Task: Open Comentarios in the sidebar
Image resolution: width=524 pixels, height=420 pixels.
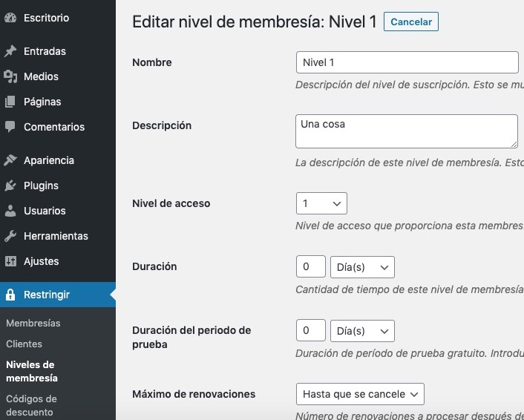Action: tap(58, 127)
